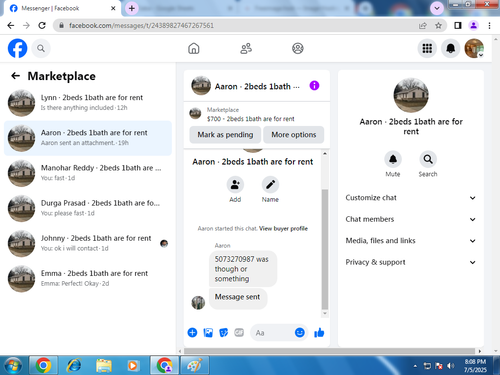Click the browser address bar URL
The width and height of the screenshot is (500, 375).
[x=142, y=25]
